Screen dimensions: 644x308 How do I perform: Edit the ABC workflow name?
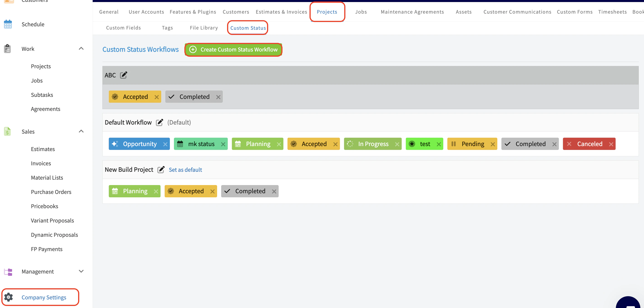[x=124, y=75]
